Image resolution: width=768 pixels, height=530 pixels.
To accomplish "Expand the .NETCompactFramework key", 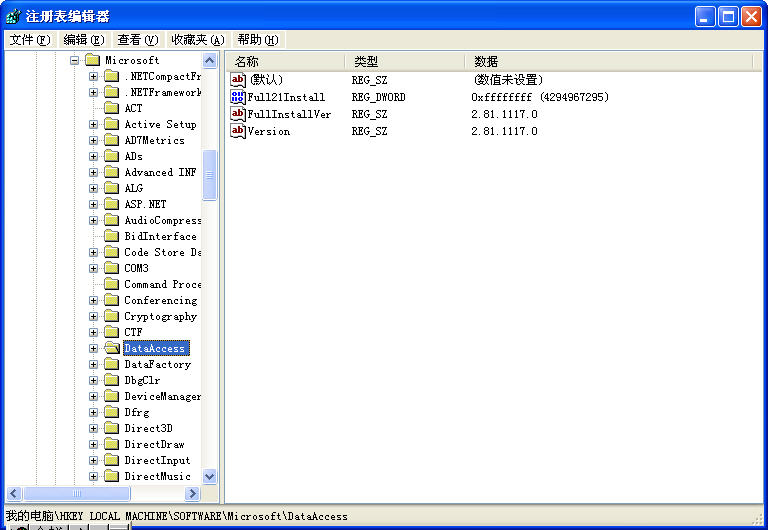I will (93, 76).
